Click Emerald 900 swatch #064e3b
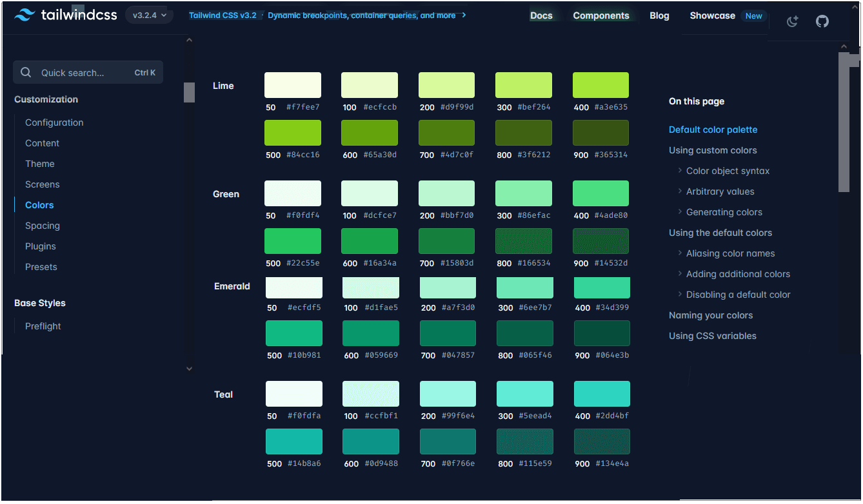863x504 pixels. 602,333
